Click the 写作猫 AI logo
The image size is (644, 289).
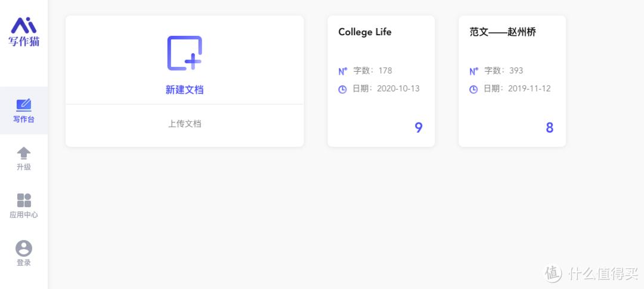[24, 31]
